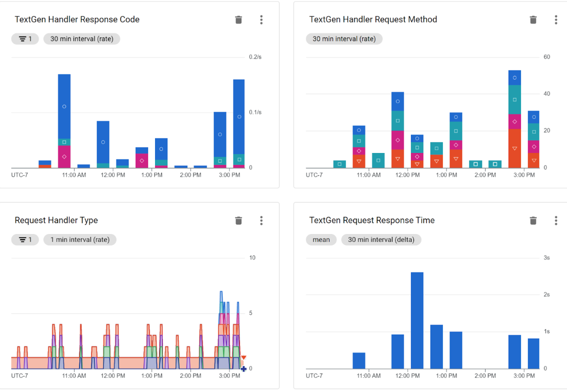Open the mean aggregation chip
The width and height of the screenshot is (567, 392).
(321, 239)
